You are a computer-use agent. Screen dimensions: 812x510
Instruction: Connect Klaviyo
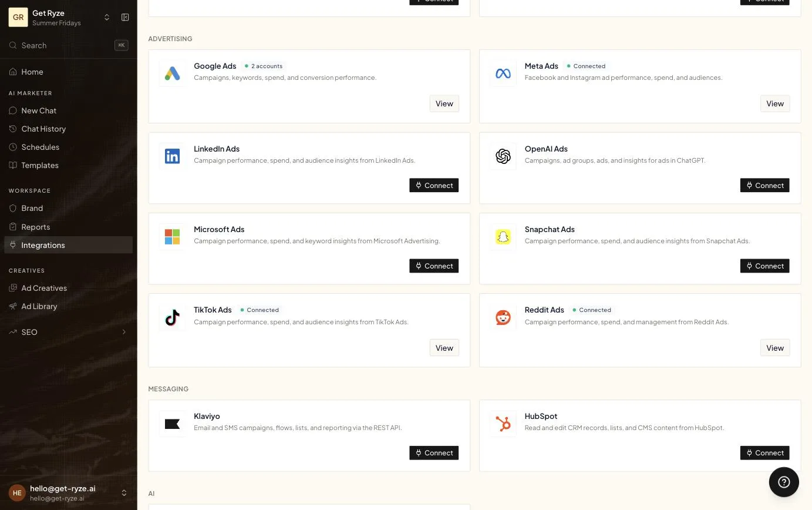(434, 452)
